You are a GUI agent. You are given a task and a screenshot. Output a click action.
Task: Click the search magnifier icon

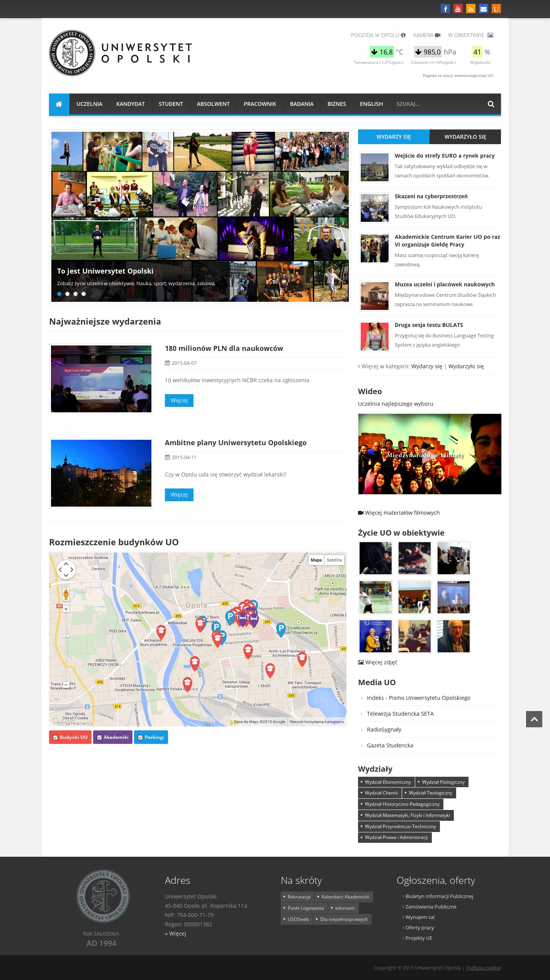(491, 104)
